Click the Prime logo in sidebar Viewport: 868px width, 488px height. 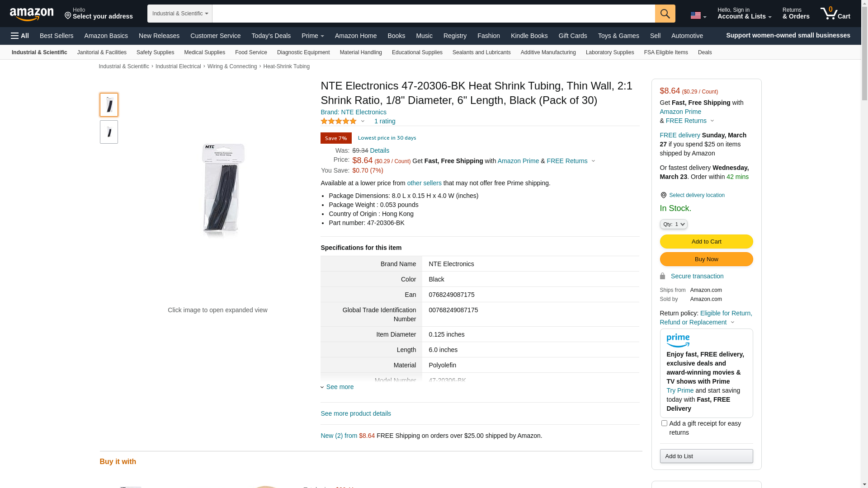tap(678, 340)
